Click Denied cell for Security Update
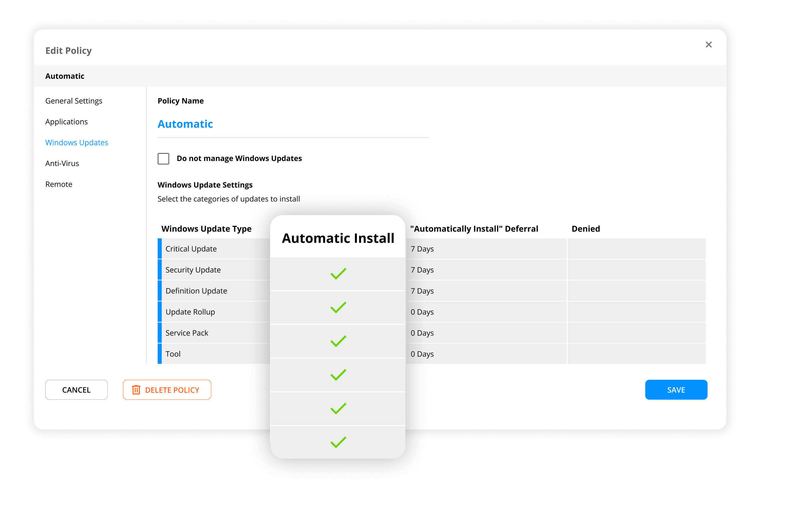The width and height of the screenshot is (798, 532). (636, 270)
